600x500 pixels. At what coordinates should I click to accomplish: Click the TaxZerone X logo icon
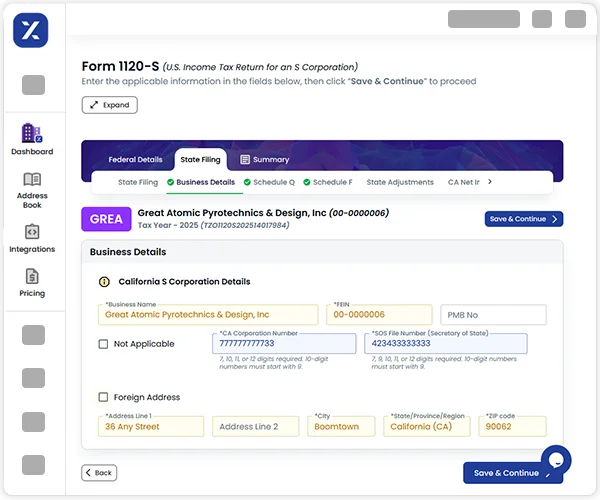coord(31,30)
